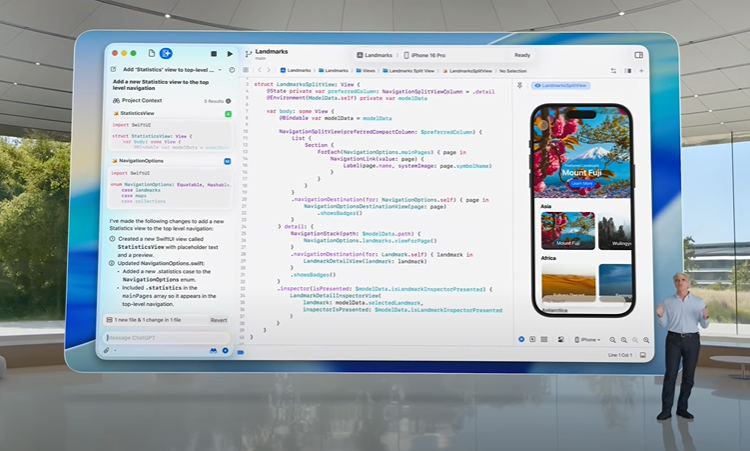The width and height of the screenshot is (750, 451).
Task: Run the Landmarks project
Action: (x=230, y=54)
